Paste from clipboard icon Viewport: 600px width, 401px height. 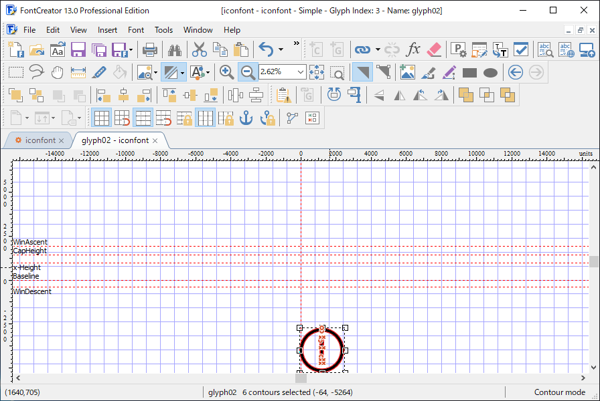241,50
